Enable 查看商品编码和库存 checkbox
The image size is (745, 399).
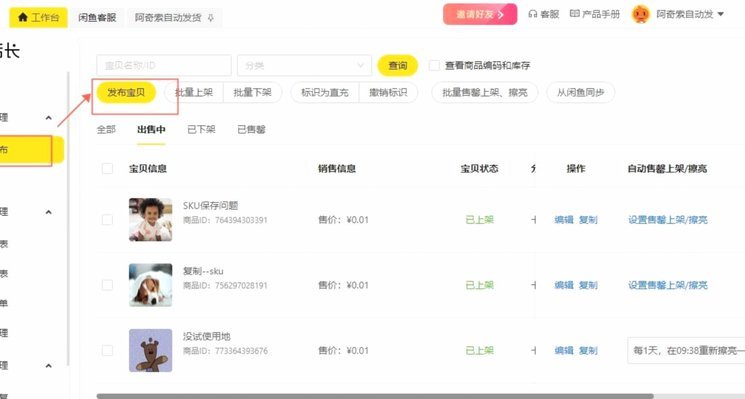pyautogui.click(x=434, y=66)
